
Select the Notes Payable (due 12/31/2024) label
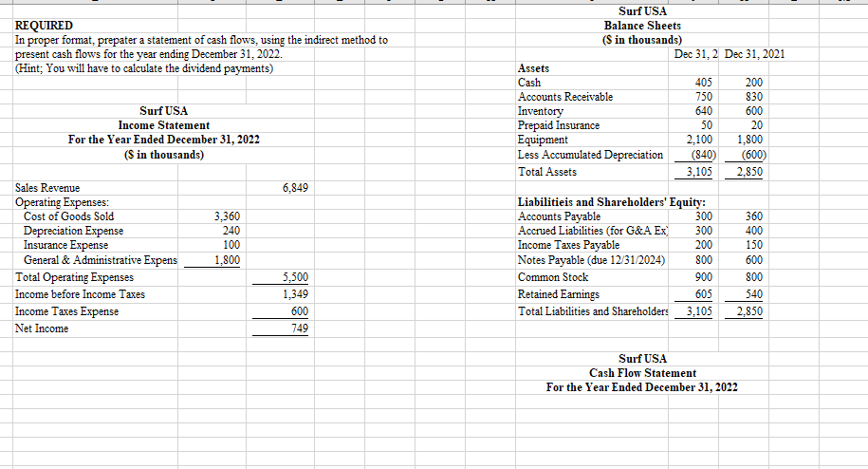[591, 261]
